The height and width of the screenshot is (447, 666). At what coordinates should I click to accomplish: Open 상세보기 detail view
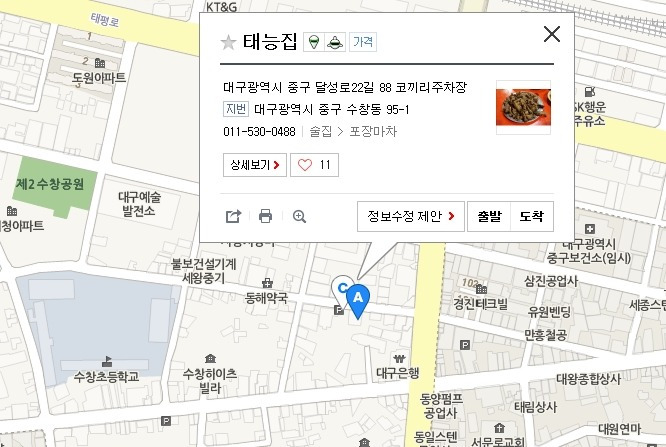click(x=255, y=165)
